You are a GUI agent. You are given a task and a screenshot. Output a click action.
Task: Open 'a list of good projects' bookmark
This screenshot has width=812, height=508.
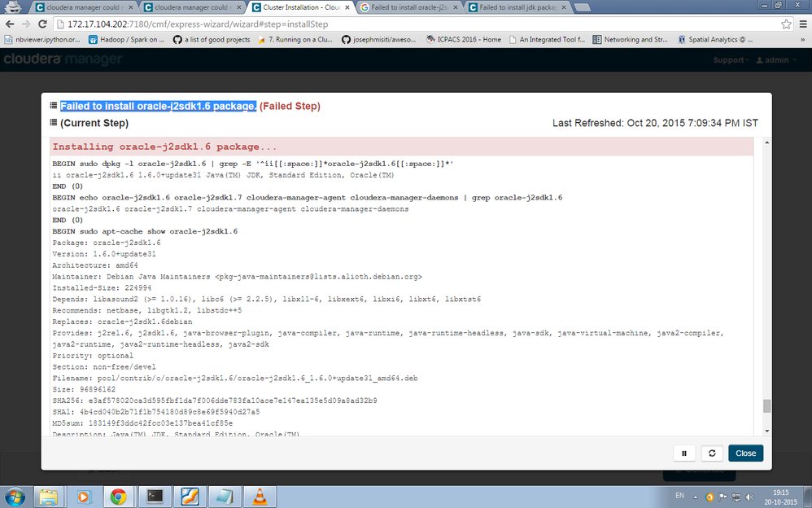pos(212,39)
